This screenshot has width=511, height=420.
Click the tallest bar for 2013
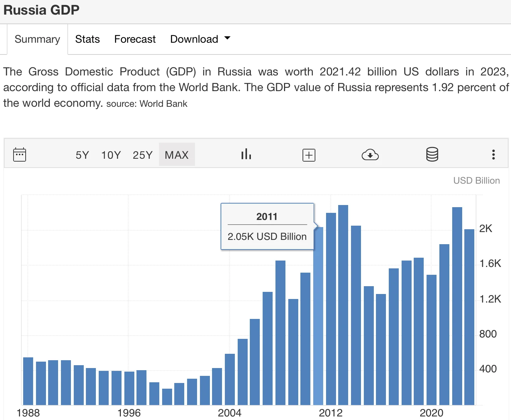point(343,306)
